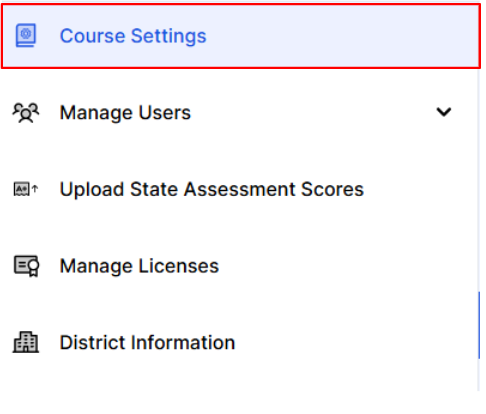Viewport: 486px width, 414px height.
Task: Open Upload State Assessment Scores
Action: [x=212, y=189]
